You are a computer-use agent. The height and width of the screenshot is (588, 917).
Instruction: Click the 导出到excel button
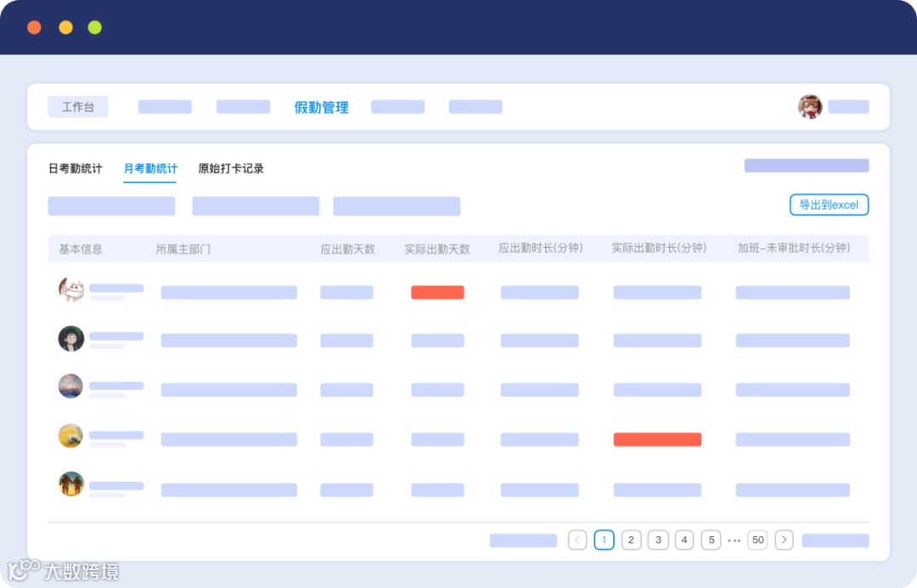[x=829, y=204]
